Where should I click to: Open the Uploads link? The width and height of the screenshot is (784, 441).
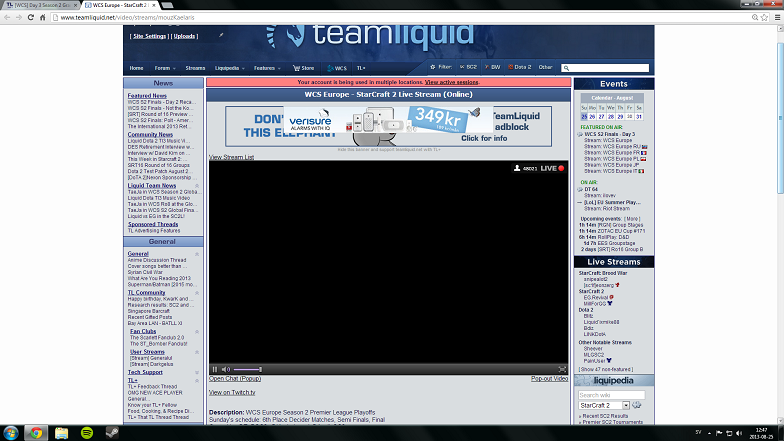coord(184,36)
